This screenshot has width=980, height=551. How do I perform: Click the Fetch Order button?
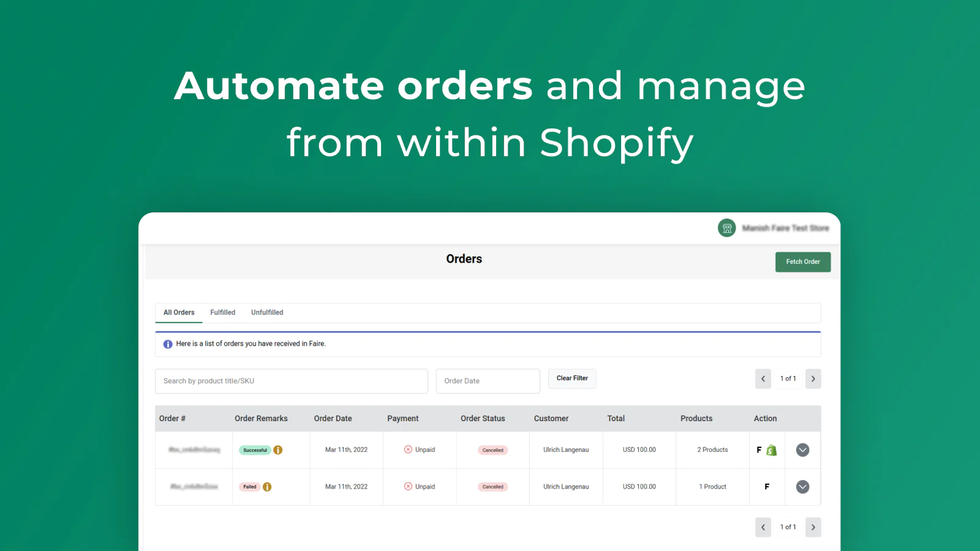[x=803, y=262]
